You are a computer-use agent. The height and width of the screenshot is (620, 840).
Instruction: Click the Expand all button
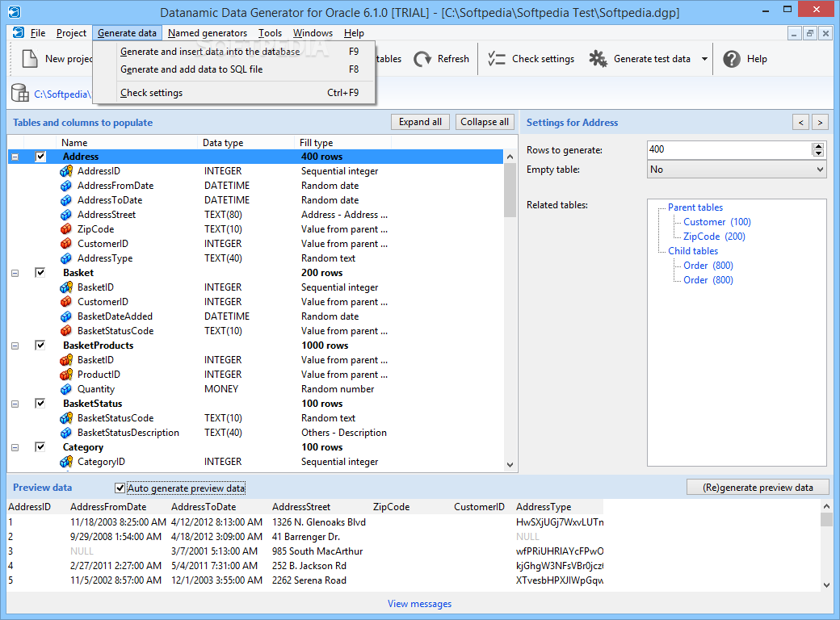tap(420, 122)
